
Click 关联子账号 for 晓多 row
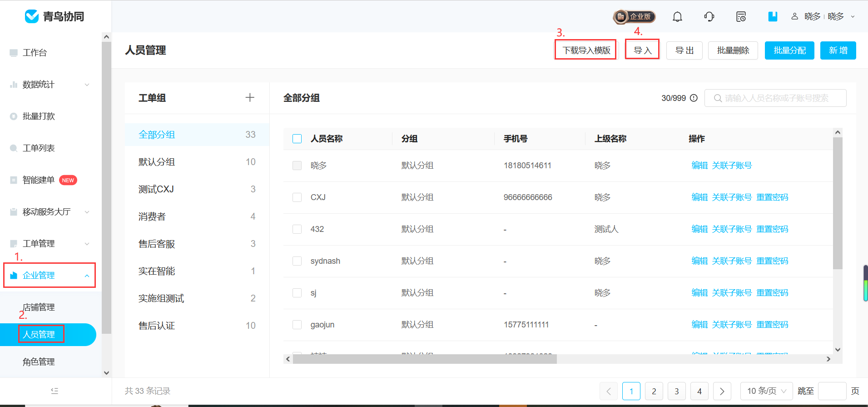tap(732, 166)
